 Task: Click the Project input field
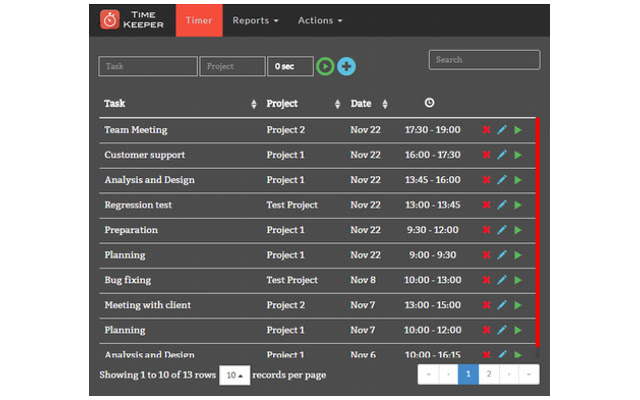(x=232, y=67)
